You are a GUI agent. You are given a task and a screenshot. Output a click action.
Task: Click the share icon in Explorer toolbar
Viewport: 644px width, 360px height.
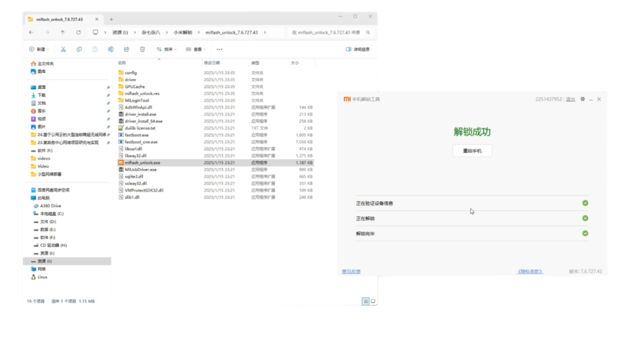(126, 49)
